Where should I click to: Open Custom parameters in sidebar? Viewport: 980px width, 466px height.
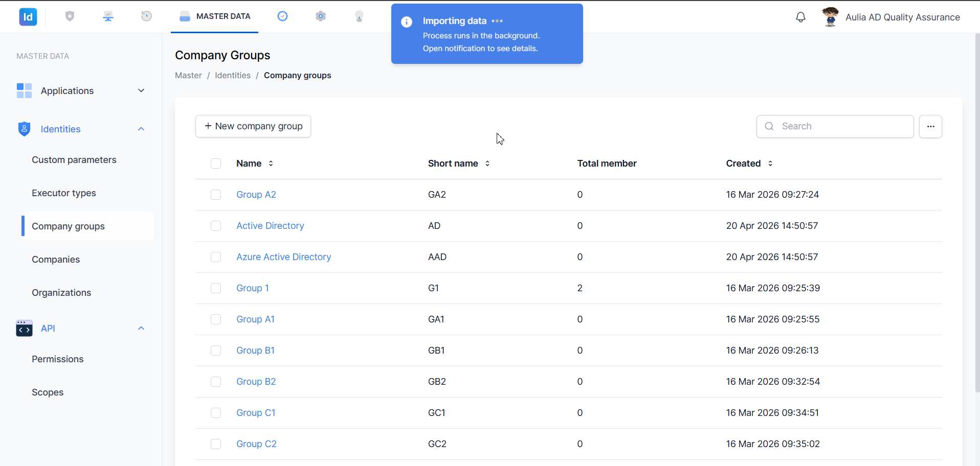(x=74, y=160)
